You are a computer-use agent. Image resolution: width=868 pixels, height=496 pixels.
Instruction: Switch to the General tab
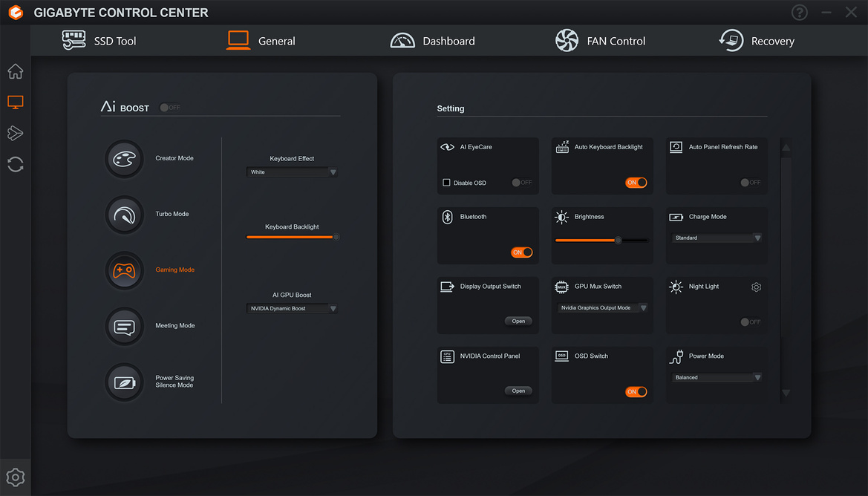261,41
